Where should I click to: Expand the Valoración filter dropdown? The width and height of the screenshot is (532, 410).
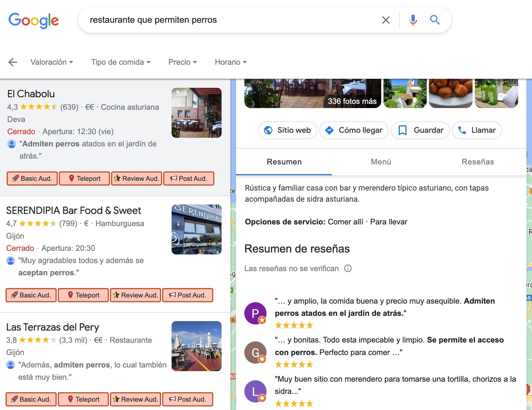pos(52,62)
